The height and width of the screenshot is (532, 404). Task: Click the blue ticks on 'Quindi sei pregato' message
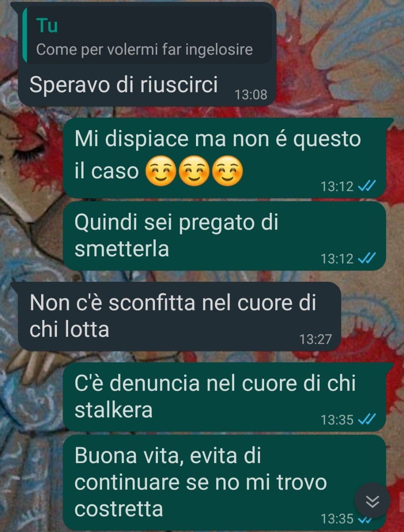(367, 258)
